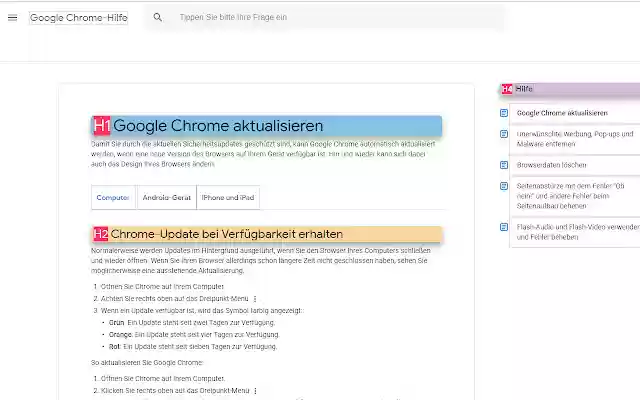640x400 pixels.
Task: Open 'Seitenabstürze' error help sidebar link
Action: click(x=570, y=196)
